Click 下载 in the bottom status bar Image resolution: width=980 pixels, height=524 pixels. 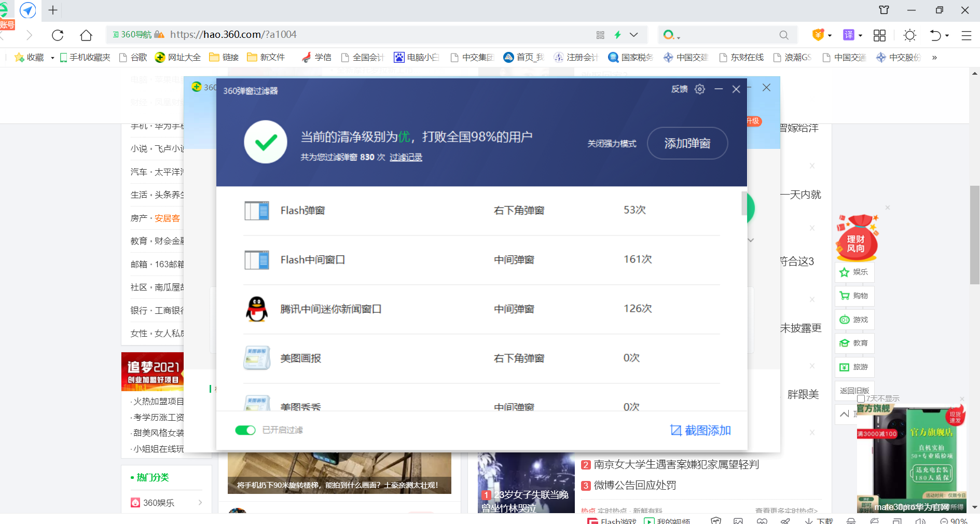pyautogui.click(x=819, y=520)
